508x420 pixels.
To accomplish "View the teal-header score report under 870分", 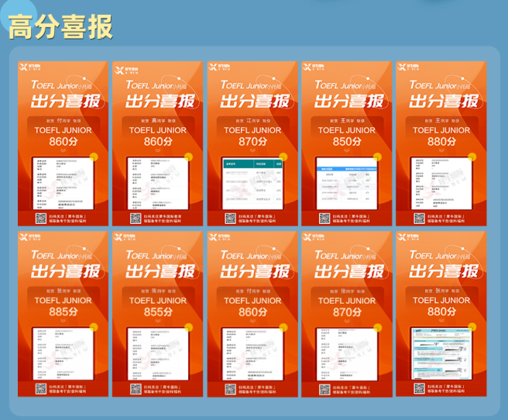I will (x=252, y=184).
